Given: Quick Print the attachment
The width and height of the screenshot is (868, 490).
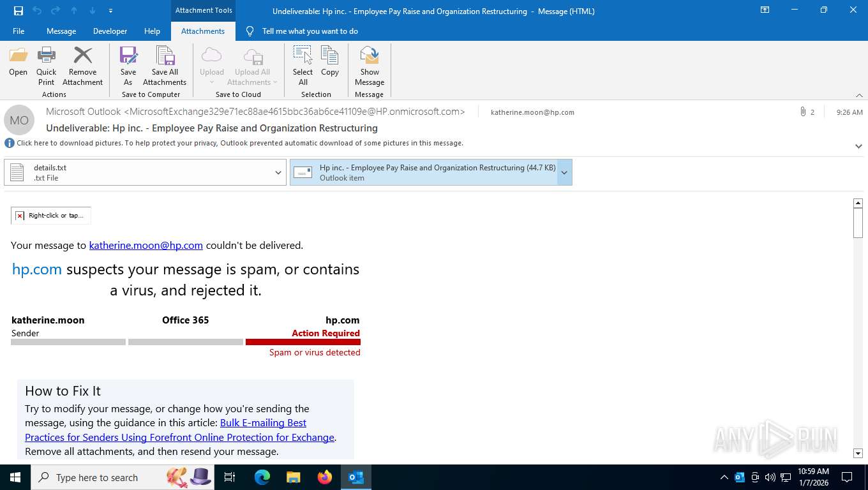Looking at the screenshot, I should pyautogui.click(x=46, y=66).
